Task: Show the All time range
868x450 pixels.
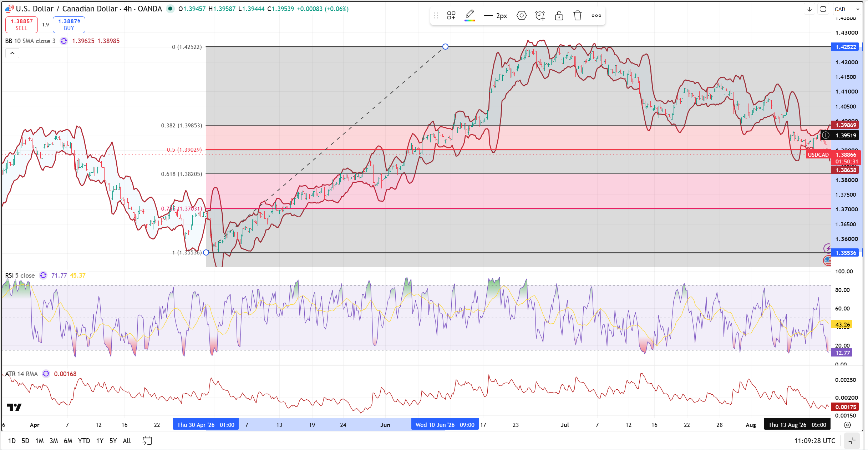Action: tap(127, 441)
